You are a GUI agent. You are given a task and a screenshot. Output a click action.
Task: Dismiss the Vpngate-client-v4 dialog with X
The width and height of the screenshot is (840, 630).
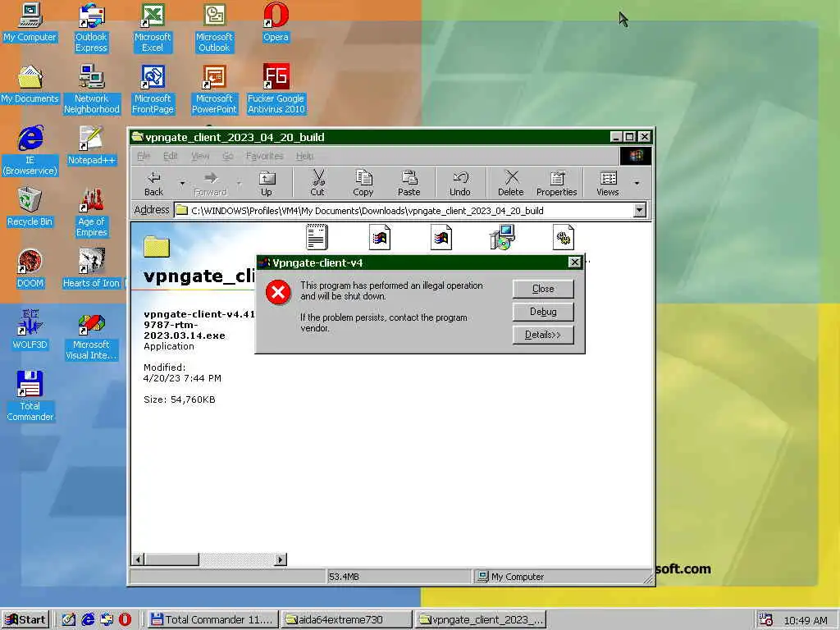coord(574,262)
